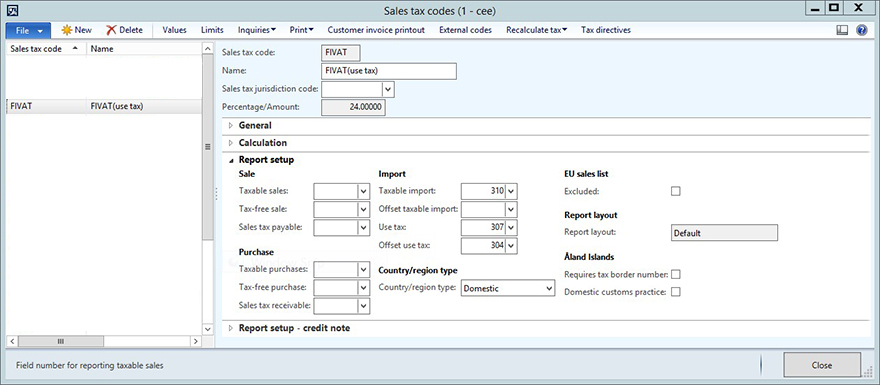Open the Inquiries menu
The image size is (880, 385).
(256, 30)
